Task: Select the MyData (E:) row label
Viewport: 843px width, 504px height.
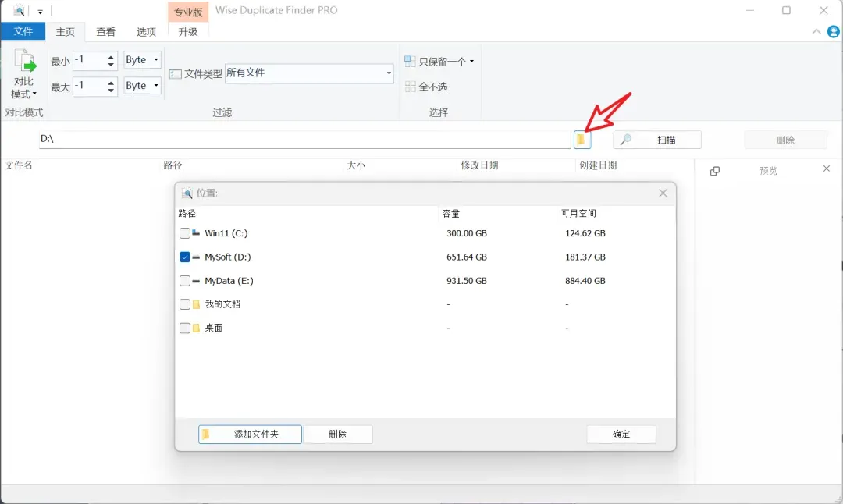Action: (229, 281)
